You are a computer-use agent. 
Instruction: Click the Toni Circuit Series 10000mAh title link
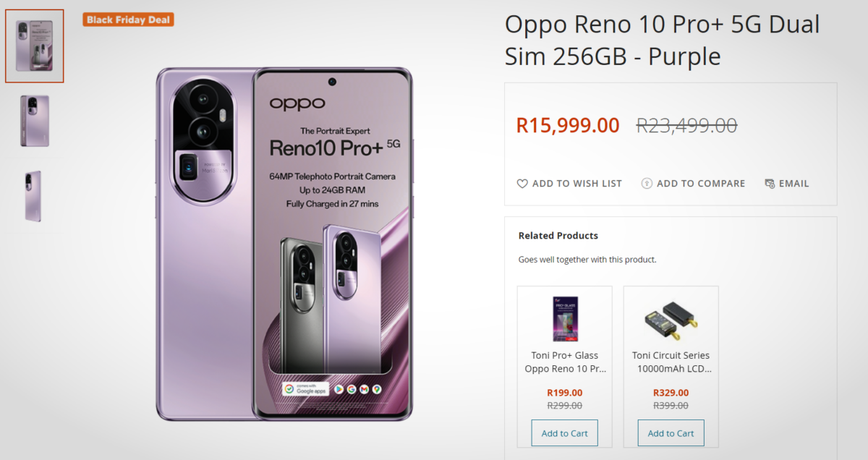coord(671,362)
